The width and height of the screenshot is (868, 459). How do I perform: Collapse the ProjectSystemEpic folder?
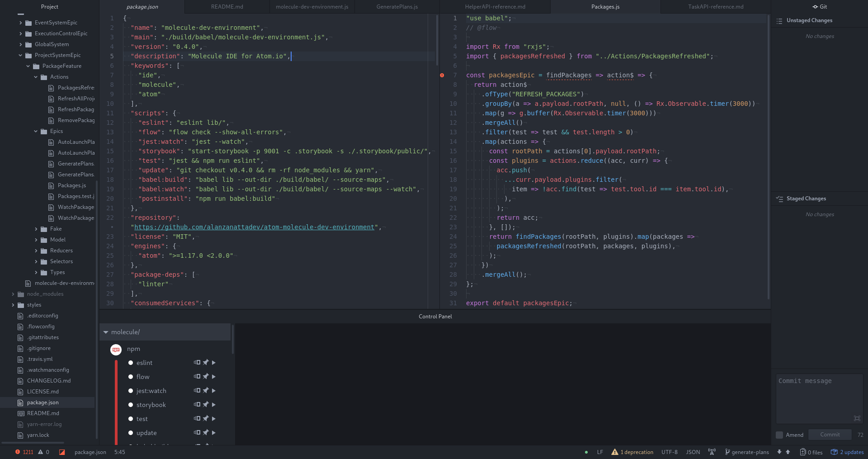pyautogui.click(x=20, y=55)
